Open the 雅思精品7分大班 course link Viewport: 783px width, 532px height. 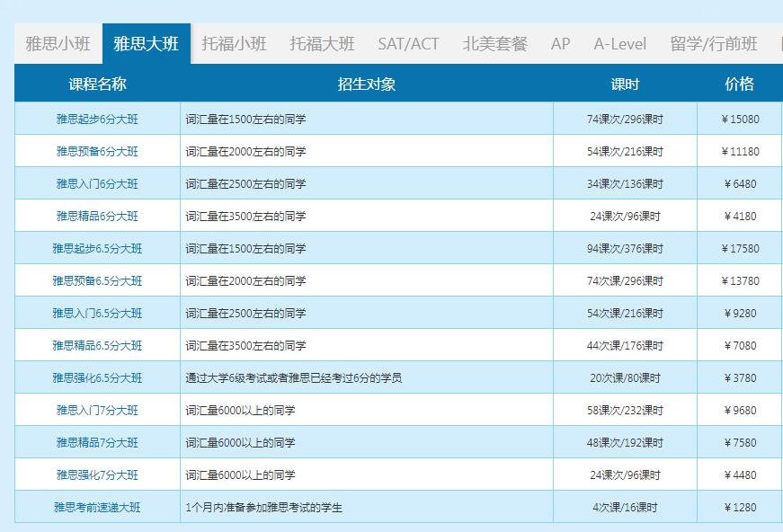click(97, 443)
